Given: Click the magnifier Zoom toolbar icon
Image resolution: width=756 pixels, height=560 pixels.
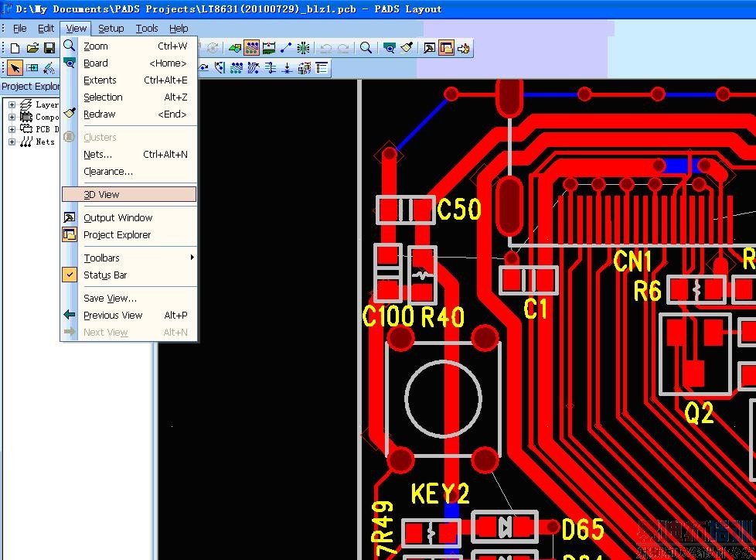Looking at the screenshot, I should pyautogui.click(x=366, y=48).
